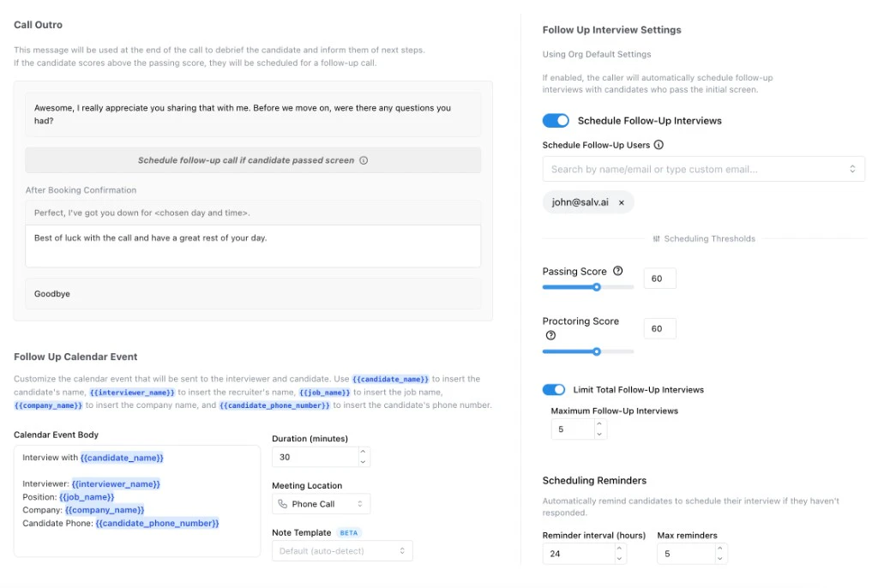Click the Scheduling Reminders heading
Image resolution: width=878 pixels, height=588 pixels.
594,481
